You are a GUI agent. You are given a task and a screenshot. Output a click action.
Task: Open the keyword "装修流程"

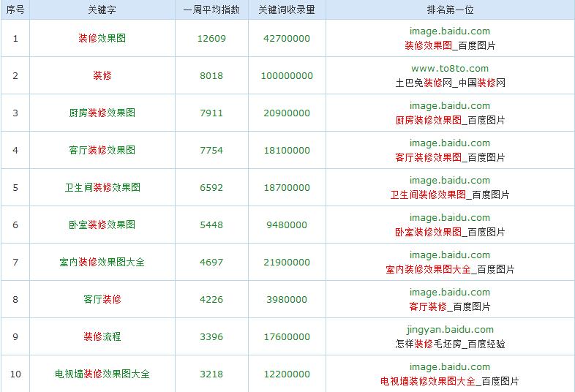click(x=102, y=336)
